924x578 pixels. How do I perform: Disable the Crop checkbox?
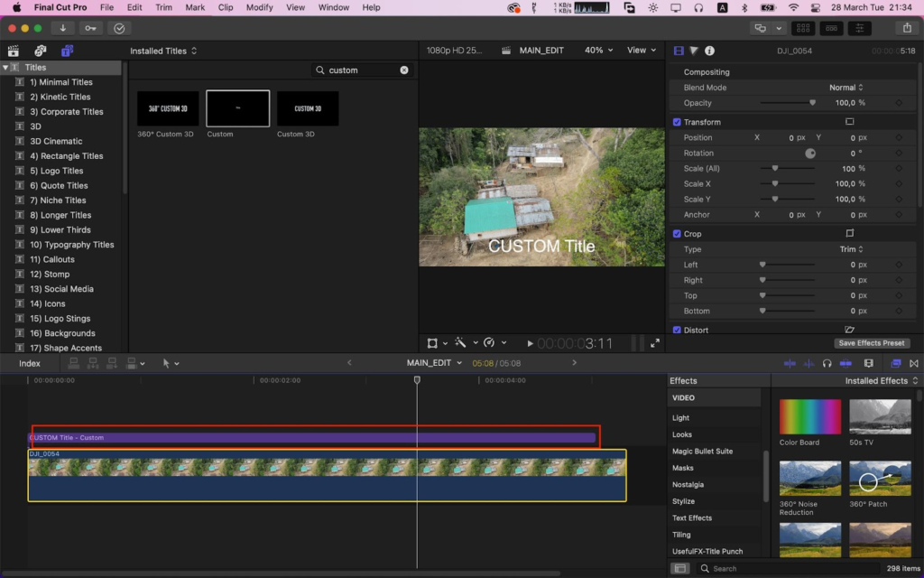[x=677, y=234]
